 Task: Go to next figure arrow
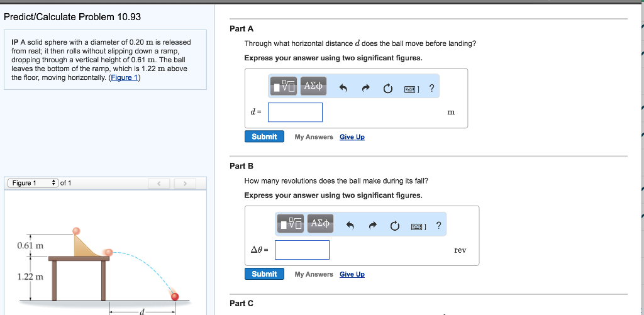[185, 184]
